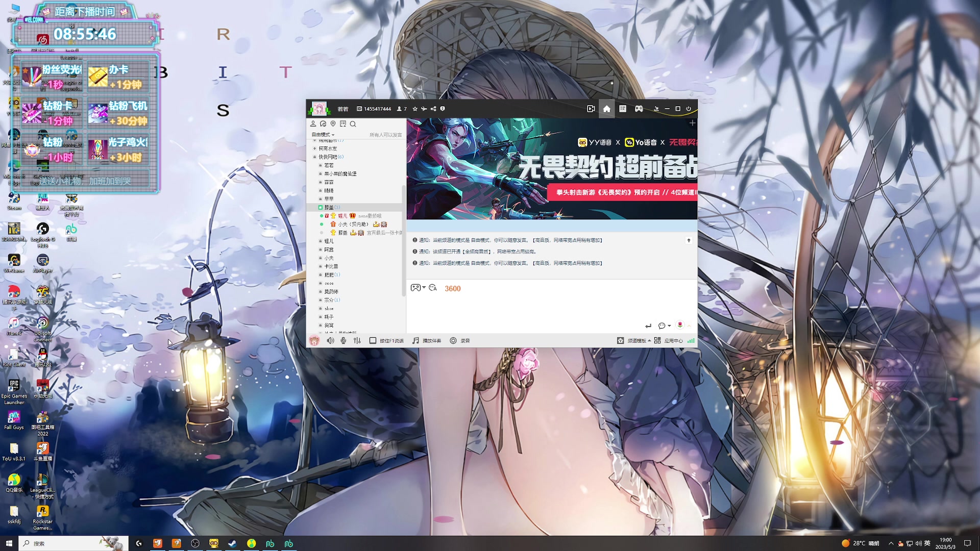Image resolution: width=980 pixels, height=551 pixels.
Task: Open game center controller icon in title bar
Action: 639,108
